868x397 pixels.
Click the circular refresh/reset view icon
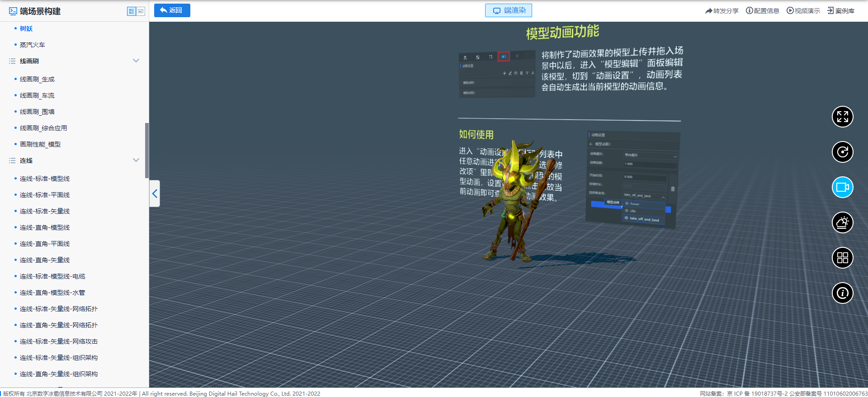pyautogui.click(x=842, y=152)
